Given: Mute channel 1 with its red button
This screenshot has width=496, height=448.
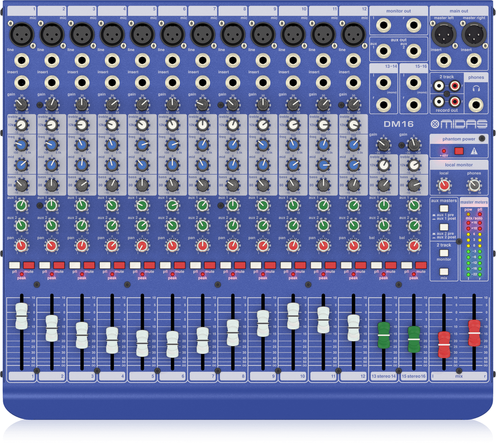Looking at the screenshot, I should [x=29, y=265].
